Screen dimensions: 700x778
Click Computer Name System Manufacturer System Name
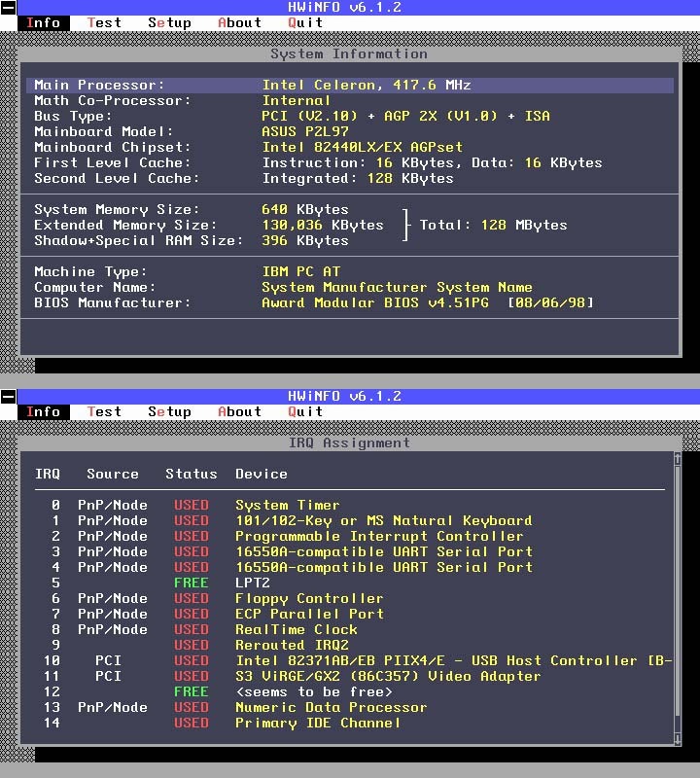[x=397, y=287]
